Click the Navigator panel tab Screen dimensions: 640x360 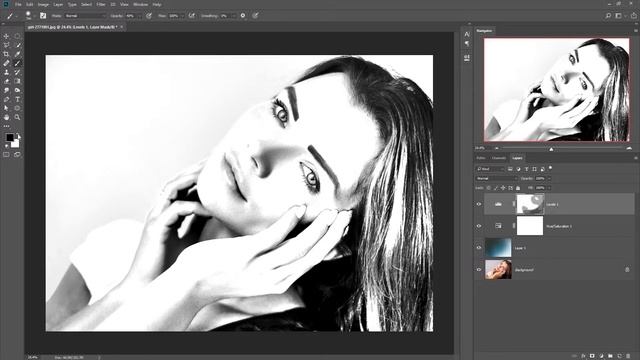pos(484,31)
